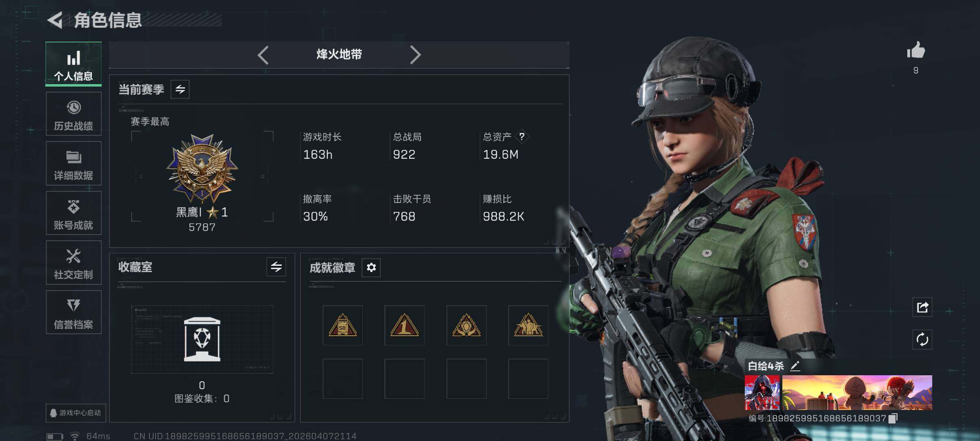Toggle the 当前赛季 season switch button
The height and width of the screenshot is (441, 980).
pyautogui.click(x=180, y=89)
